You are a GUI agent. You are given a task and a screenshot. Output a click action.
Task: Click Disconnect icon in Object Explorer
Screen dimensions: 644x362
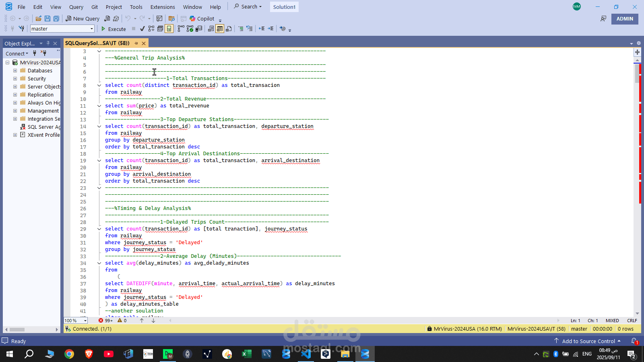[x=43, y=53]
